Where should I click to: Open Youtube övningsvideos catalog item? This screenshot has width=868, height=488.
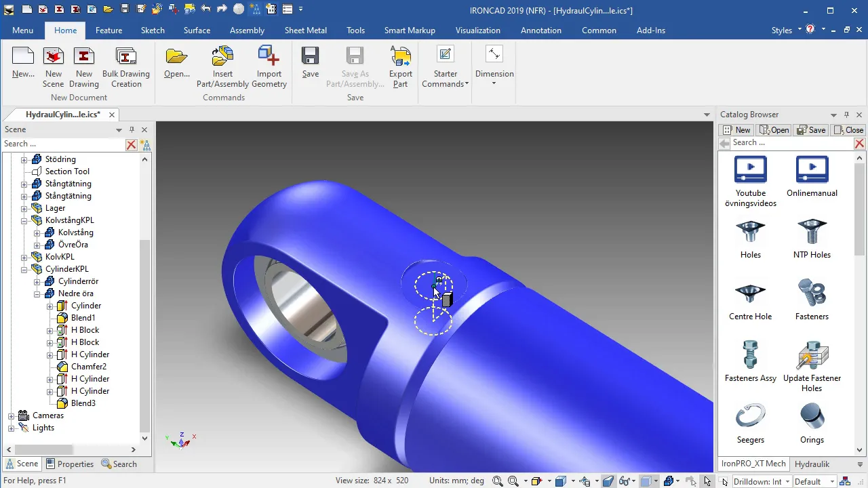(751, 182)
